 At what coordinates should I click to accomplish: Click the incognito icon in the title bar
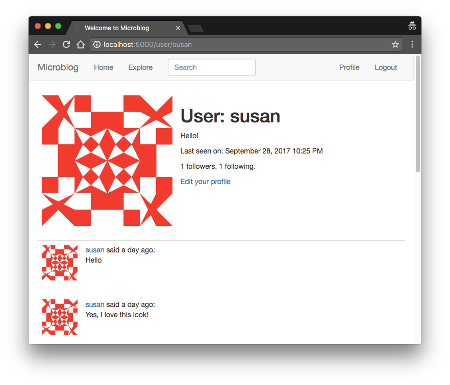412,26
